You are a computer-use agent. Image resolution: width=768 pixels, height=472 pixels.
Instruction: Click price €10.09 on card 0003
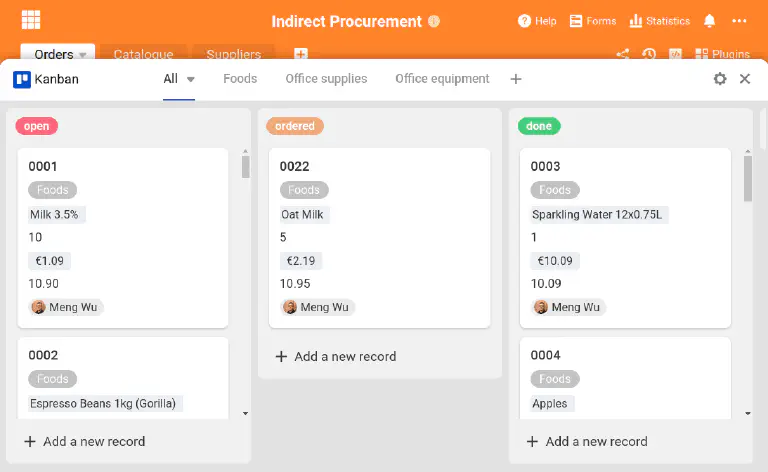coord(555,261)
